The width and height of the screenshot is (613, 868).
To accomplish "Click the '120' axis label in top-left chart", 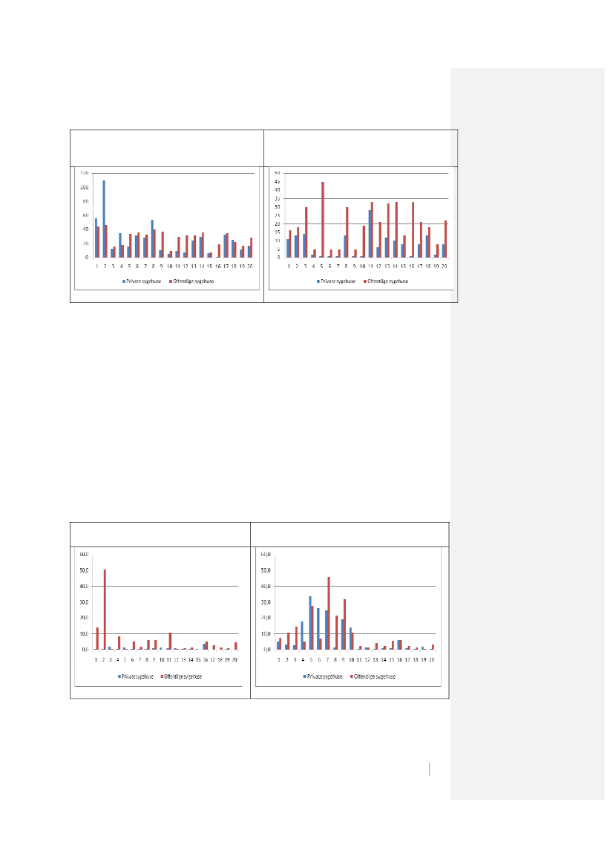I will 84,173.
